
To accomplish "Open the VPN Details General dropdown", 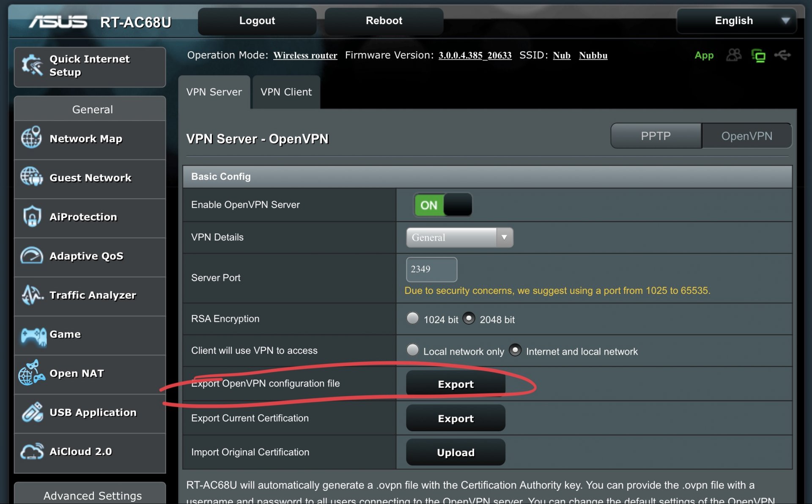I will pyautogui.click(x=459, y=238).
